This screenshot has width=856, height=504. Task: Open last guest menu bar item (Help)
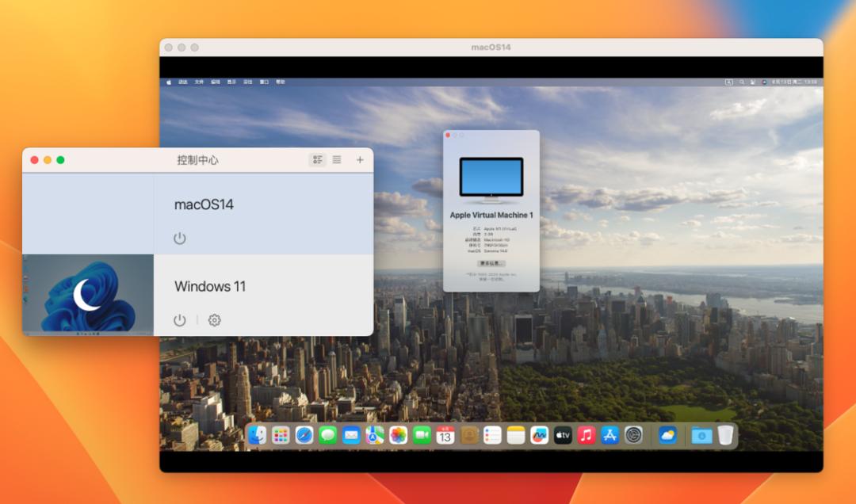(x=280, y=82)
